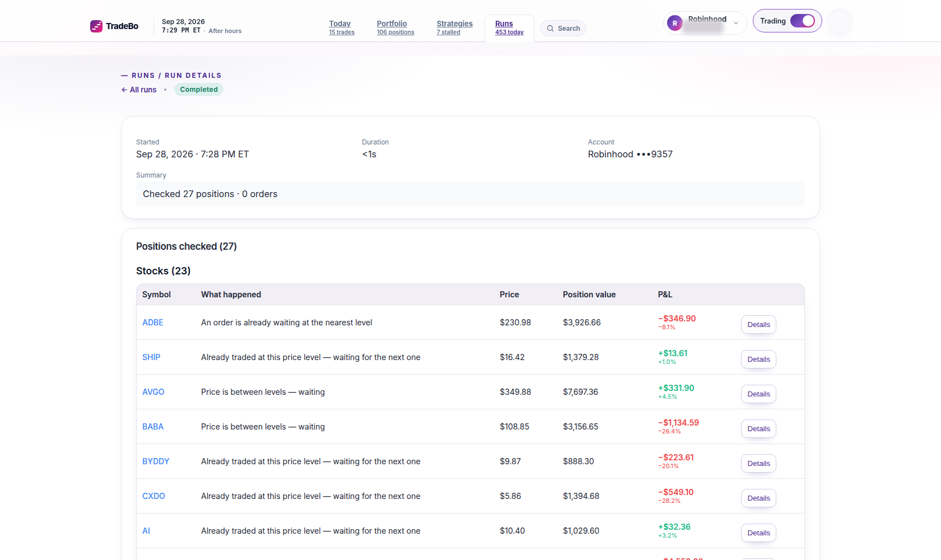Click the AVGO position value $7,697.36

[x=580, y=392]
